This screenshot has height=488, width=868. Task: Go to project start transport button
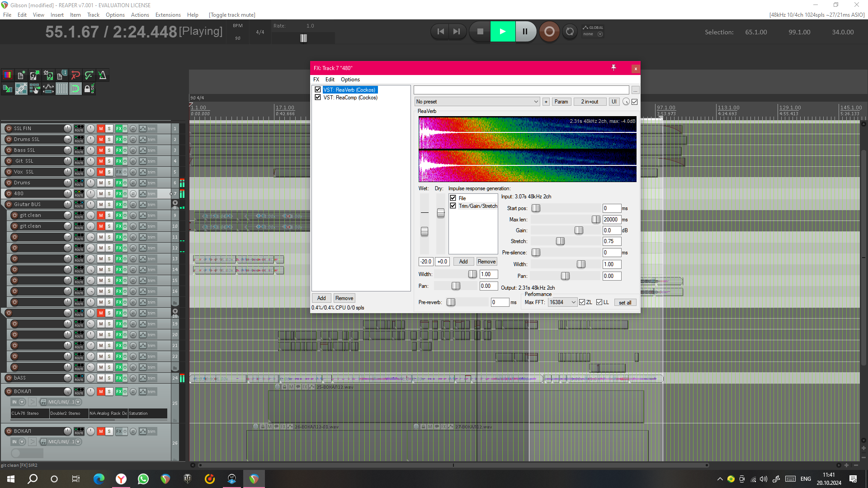tap(440, 32)
